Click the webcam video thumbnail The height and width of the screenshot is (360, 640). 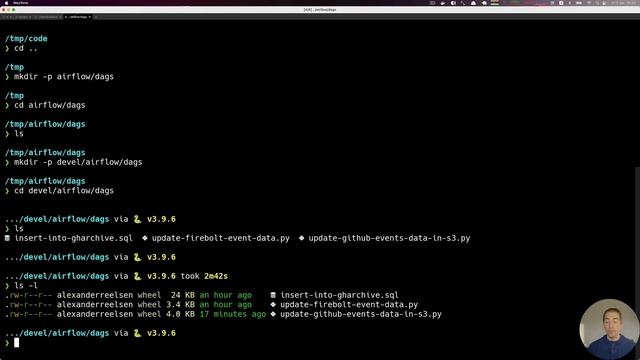[609, 329]
